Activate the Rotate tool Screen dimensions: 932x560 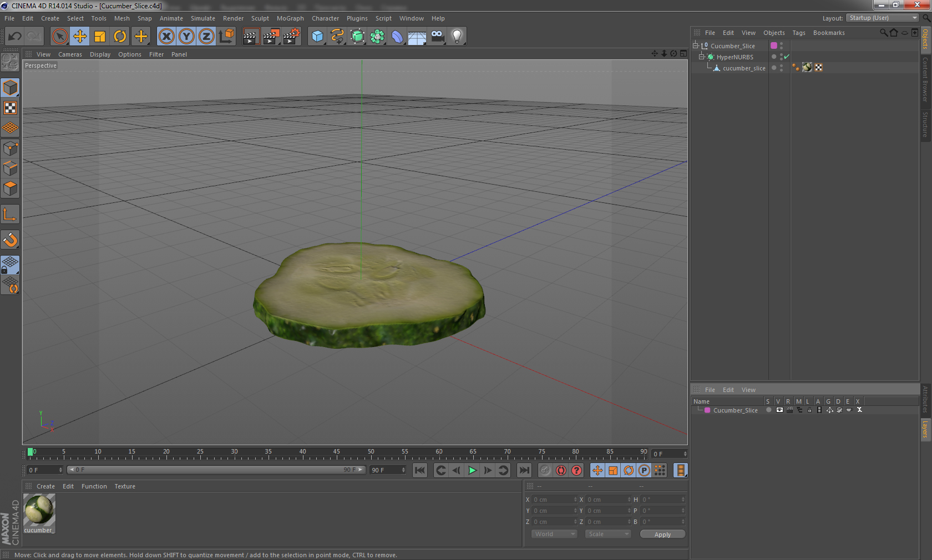pos(120,37)
